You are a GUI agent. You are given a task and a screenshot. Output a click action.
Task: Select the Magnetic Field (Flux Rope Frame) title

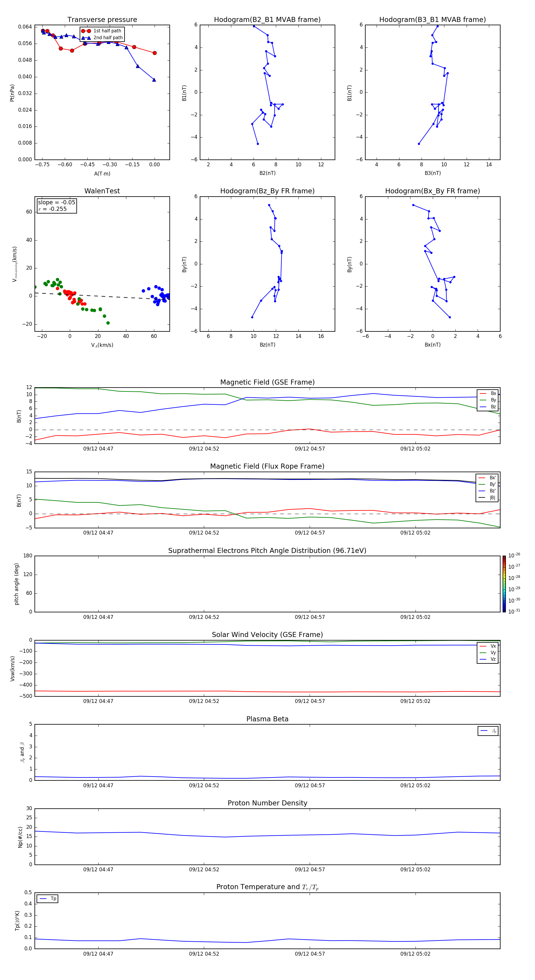click(x=267, y=467)
